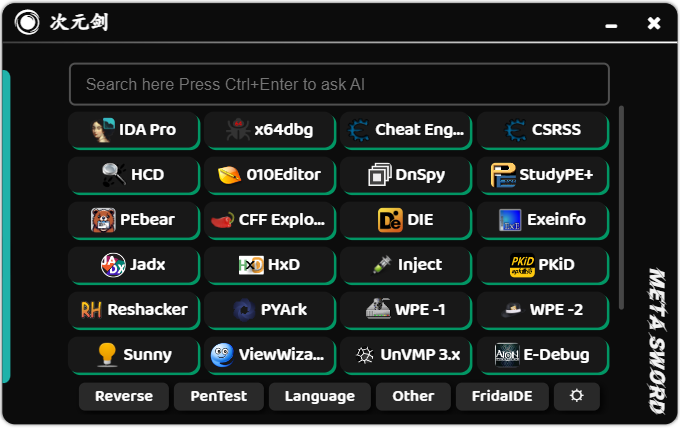
Task: Click the circular app logo in title bar
Action: coord(27,22)
